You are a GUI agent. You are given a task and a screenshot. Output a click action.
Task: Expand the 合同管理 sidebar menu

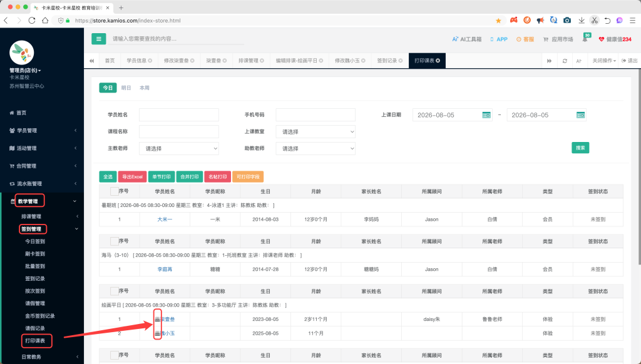(x=42, y=166)
